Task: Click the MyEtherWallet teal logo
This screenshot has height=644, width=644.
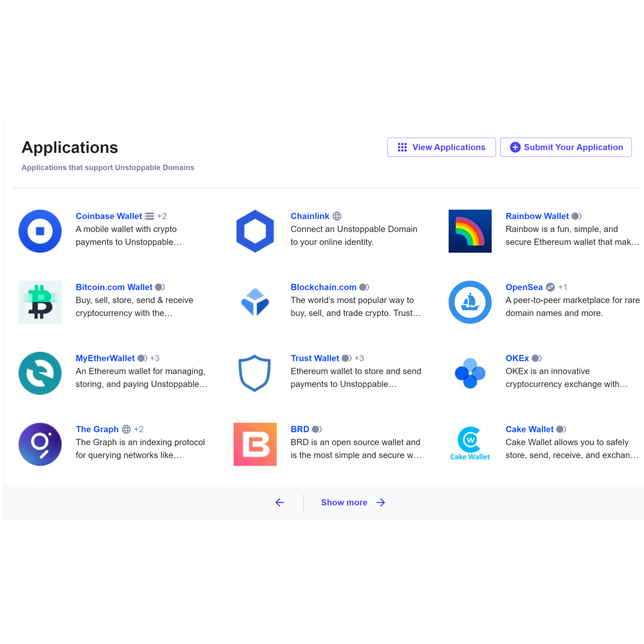Action: point(40,373)
